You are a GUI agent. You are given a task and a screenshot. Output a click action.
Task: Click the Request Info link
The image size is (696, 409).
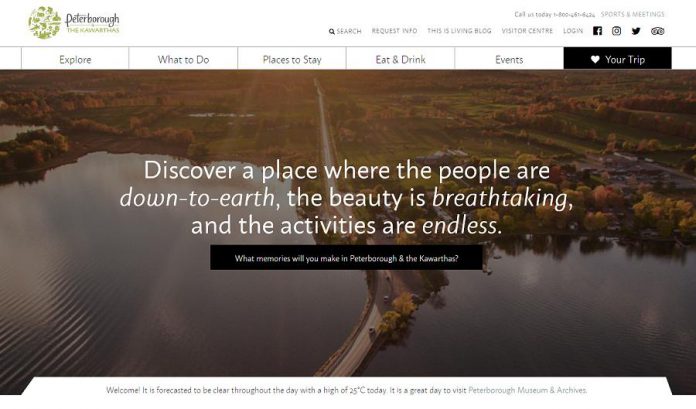pyautogui.click(x=394, y=31)
